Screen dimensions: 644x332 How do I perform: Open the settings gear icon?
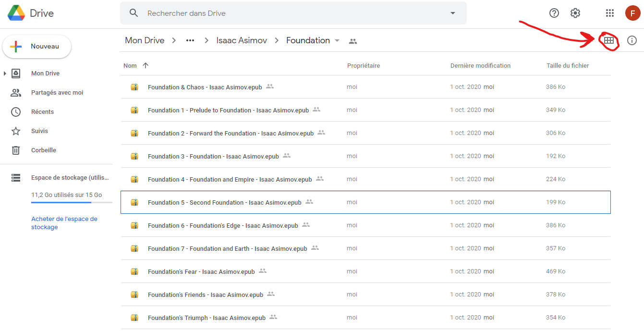point(575,13)
